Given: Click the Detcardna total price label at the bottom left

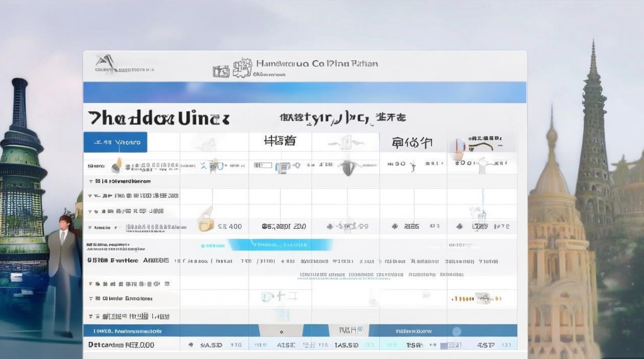Looking at the screenshot, I should [x=121, y=345].
